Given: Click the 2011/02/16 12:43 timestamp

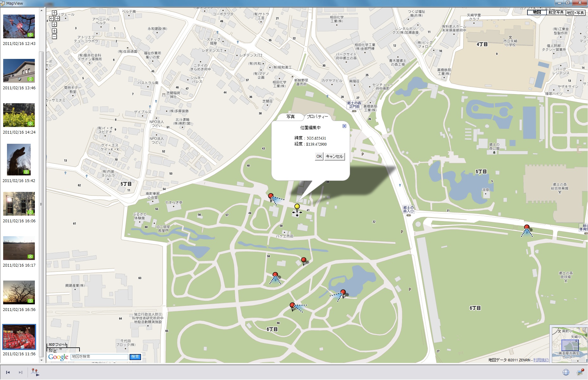Looking at the screenshot, I should coord(19,44).
